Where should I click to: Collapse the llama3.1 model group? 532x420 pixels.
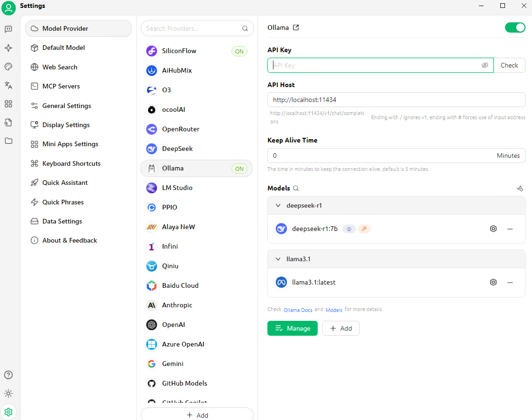click(x=278, y=259)
